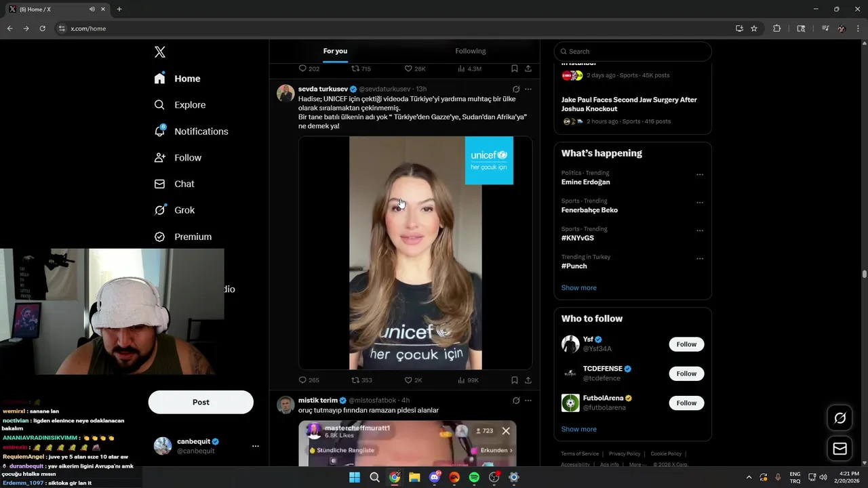Open the #Punch trending topic
868x488 pixels.
(x=574, y=266)
